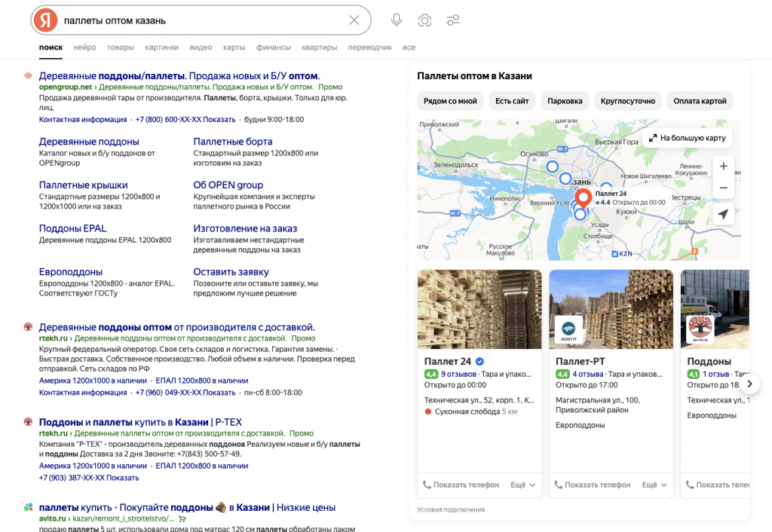Enable the "Круглосуточно" filter chip
The width and height of the screenshot is (772, 532).
click(628, 101)
